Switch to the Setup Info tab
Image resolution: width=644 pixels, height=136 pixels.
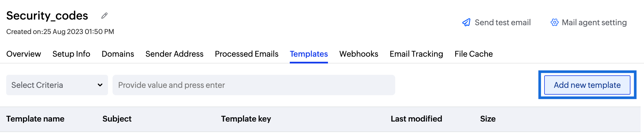(x=71, y=54)
